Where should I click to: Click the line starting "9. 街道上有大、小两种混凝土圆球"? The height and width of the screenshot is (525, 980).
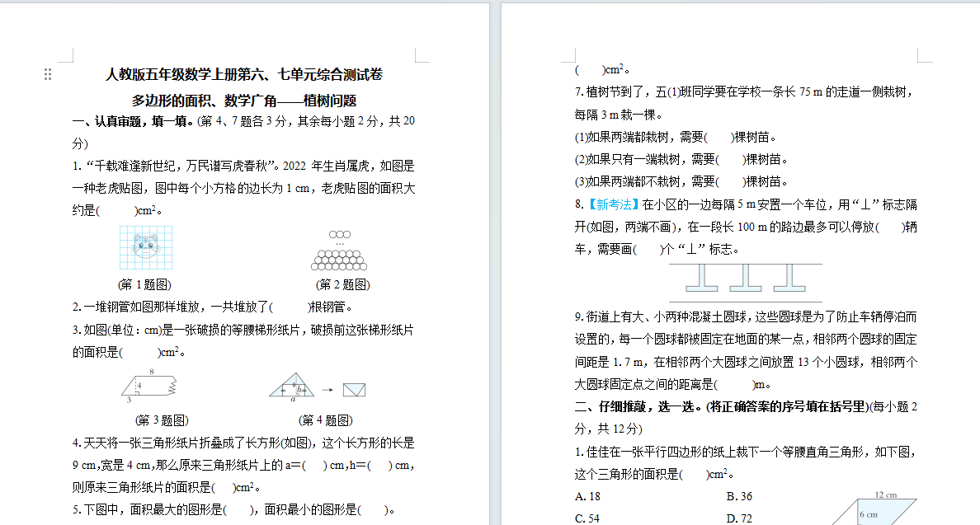[746, 317]
